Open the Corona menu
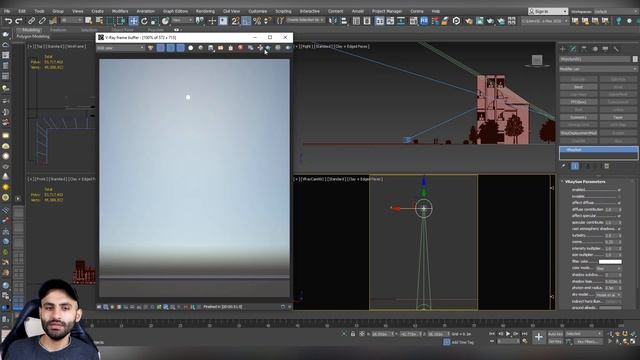This screenshot has height=360, width=640. tap(417, 11)
